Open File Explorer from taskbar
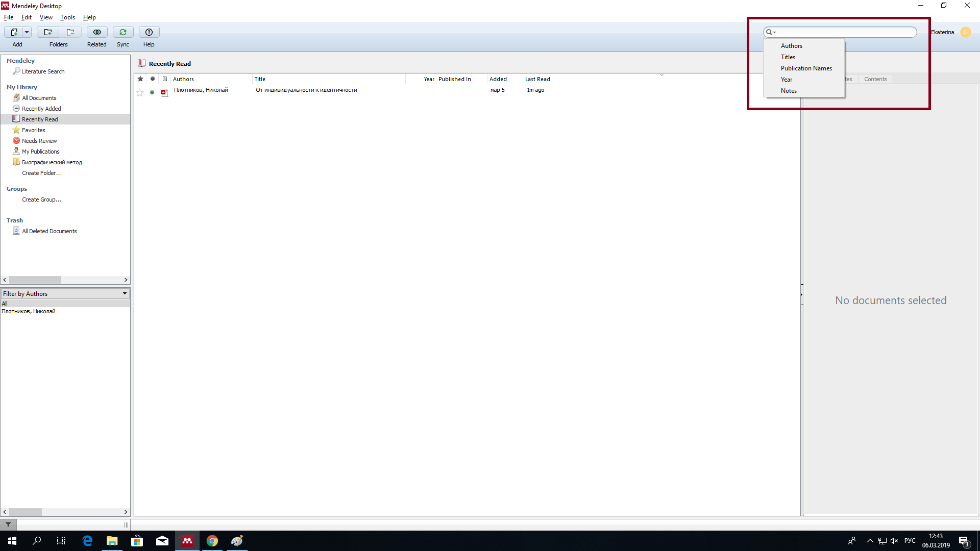 click(112, 541)
